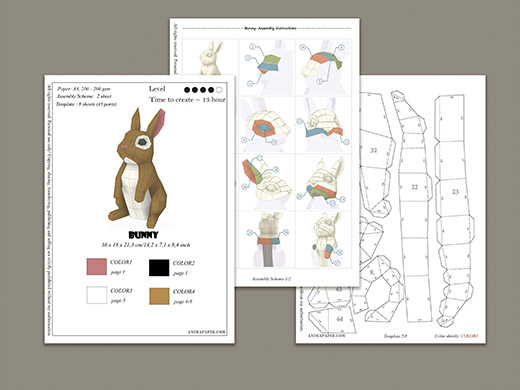520x390 pixels.
Task: Click the assembly step showing gray neck column
Action: 266,239
